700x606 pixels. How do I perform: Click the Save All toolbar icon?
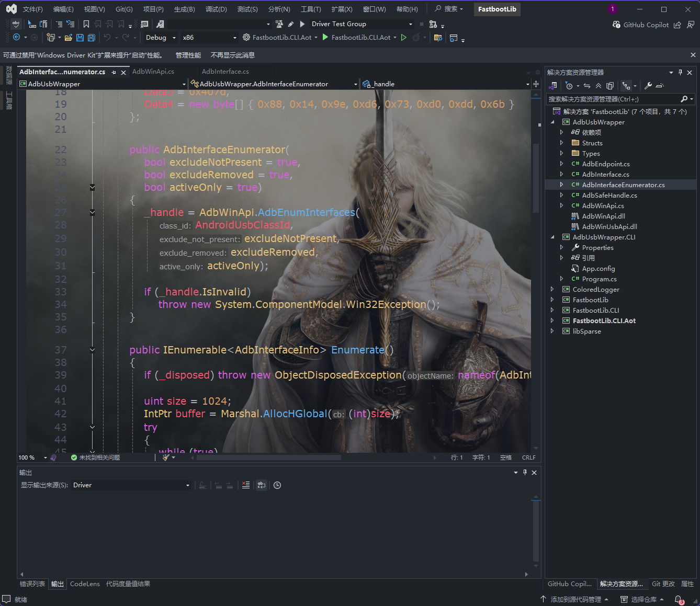pyautogui.click(x=91, y=38)
